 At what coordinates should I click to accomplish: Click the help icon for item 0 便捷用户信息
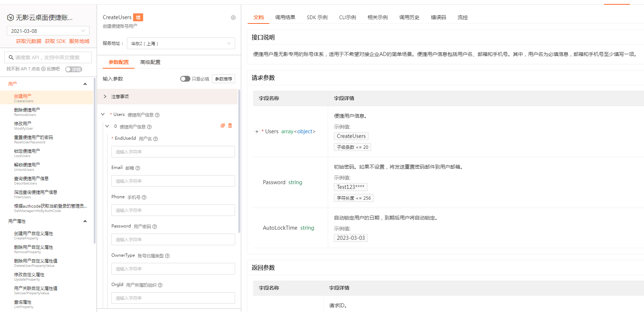point(149,127)
